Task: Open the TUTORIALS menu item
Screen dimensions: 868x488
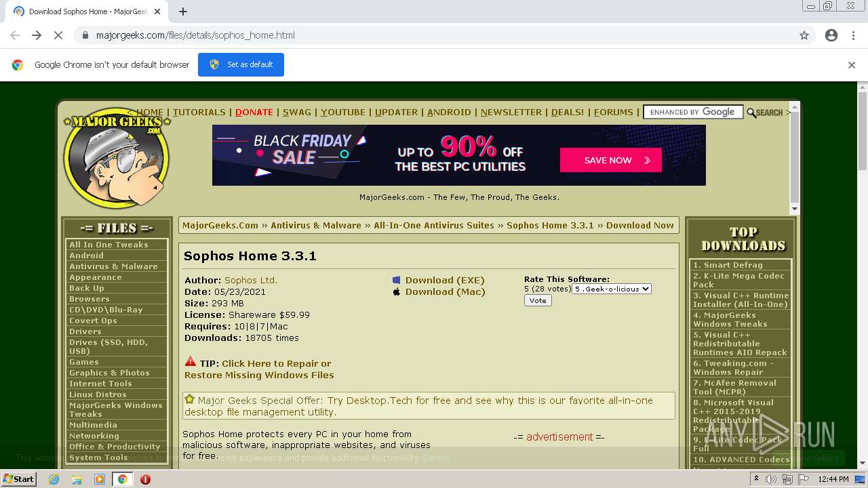Action: point(199,113)
